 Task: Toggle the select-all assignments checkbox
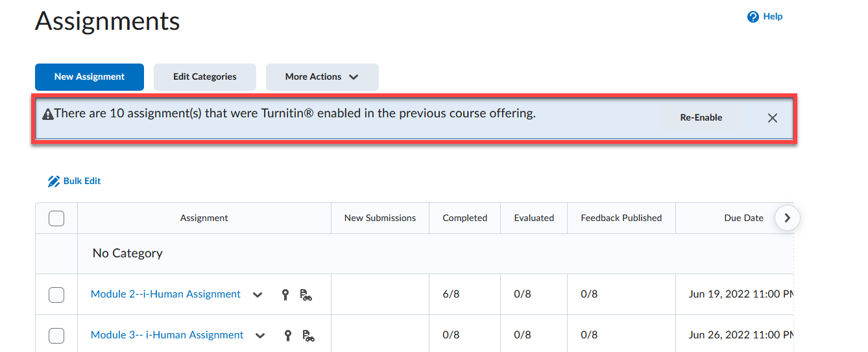[x=56, y=218]
